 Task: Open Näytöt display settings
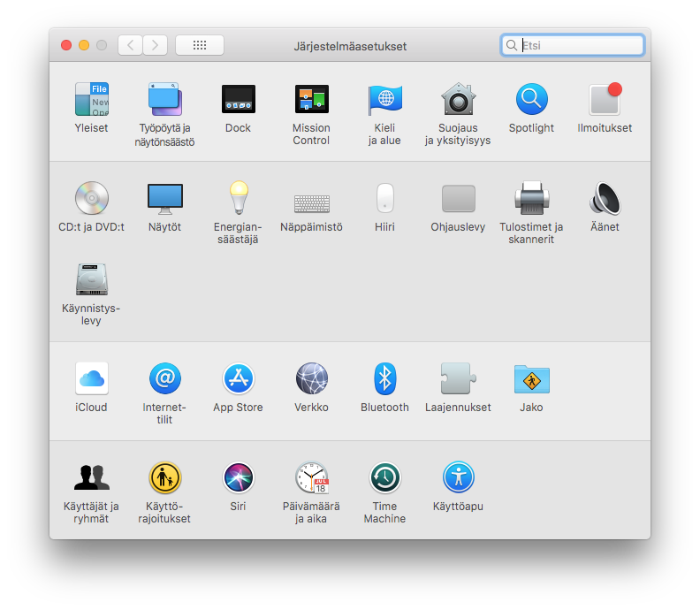164,199
